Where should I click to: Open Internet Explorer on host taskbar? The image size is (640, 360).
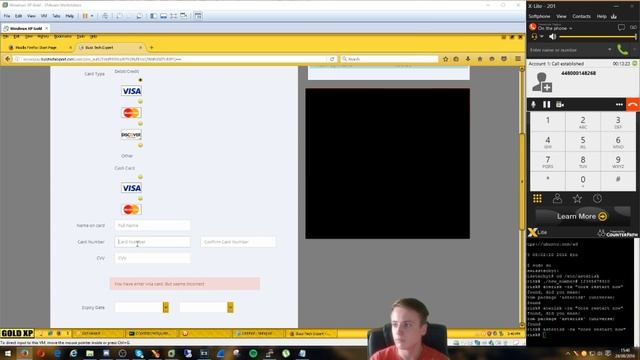[x=73, y=353]
